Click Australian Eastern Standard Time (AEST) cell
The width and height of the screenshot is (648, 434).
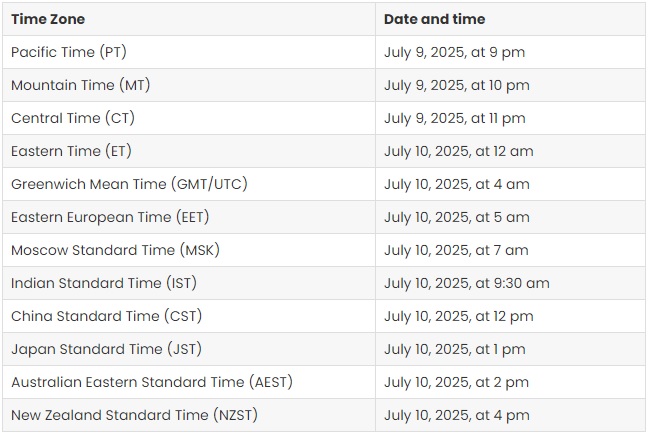189,382
